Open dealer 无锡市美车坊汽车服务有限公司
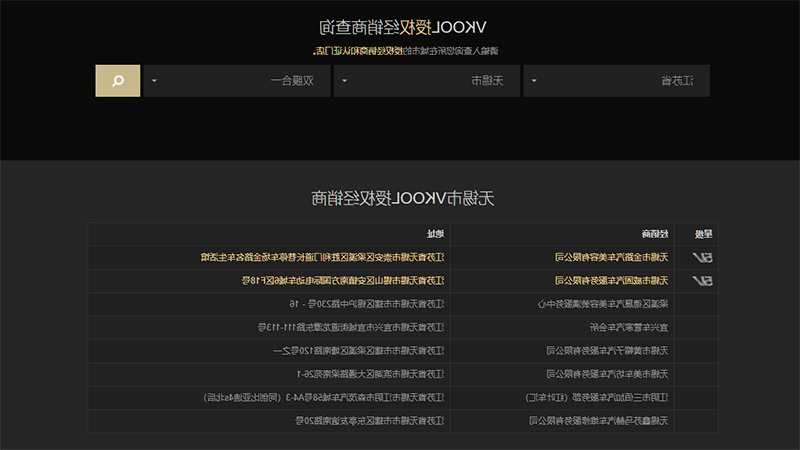Screen dimensions: 800x450 607,374
